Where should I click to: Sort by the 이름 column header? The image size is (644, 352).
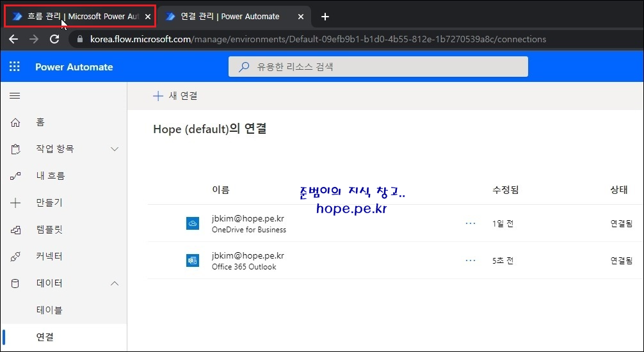[x=221, y=189]
